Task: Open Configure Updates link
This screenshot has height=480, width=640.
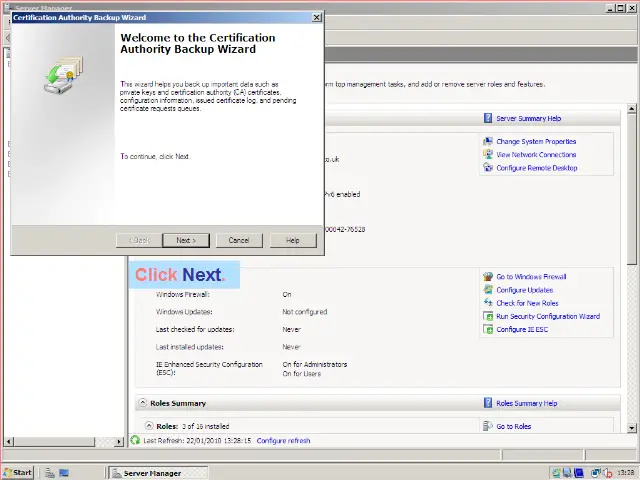Action: [x=524, y=290]
